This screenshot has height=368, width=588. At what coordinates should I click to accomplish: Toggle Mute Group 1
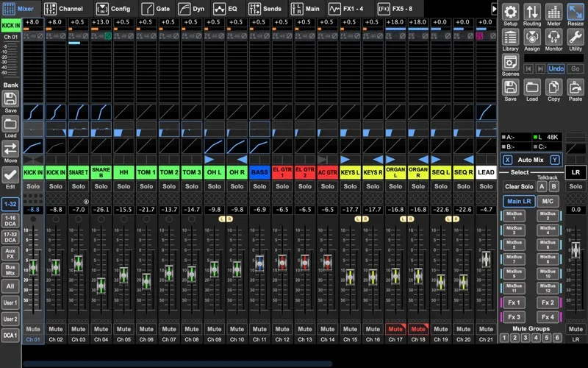504,338
